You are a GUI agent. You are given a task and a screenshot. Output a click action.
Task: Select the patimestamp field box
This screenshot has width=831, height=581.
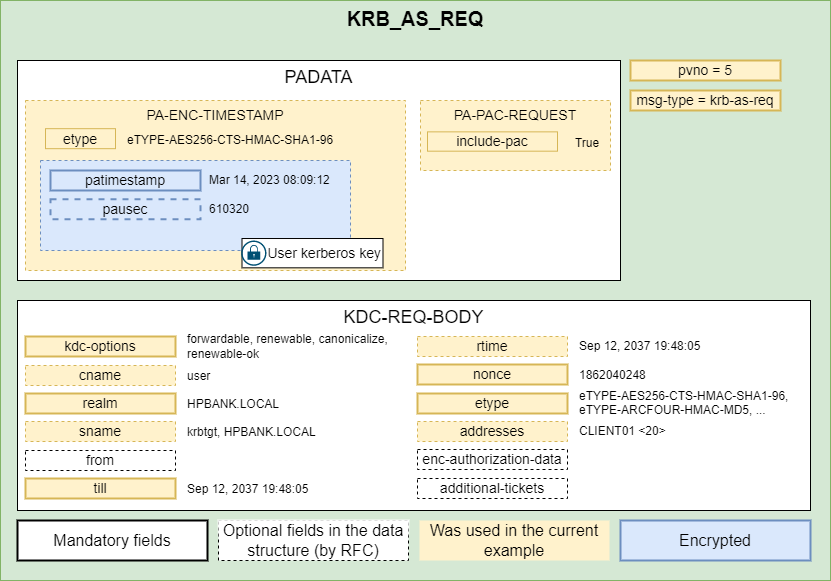click(x=125, y=180)
